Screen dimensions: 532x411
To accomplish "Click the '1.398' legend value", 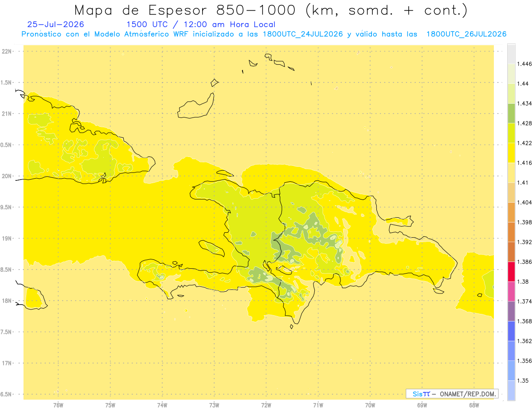I will 524,222.
